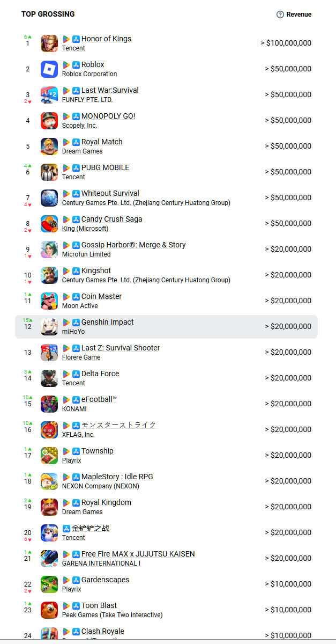
Task: Open publisher link Peak Games (Take Two Interactive)
Action: pos(113,615)
